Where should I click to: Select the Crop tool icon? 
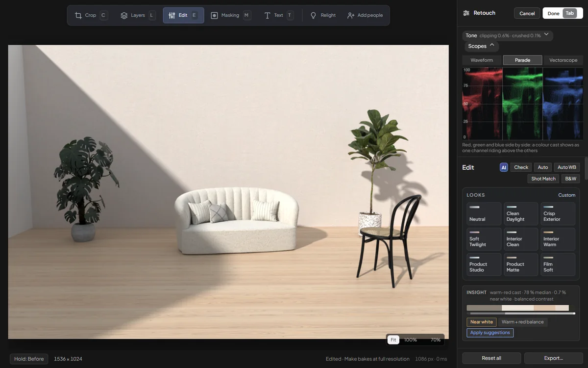tap(78, 15)
